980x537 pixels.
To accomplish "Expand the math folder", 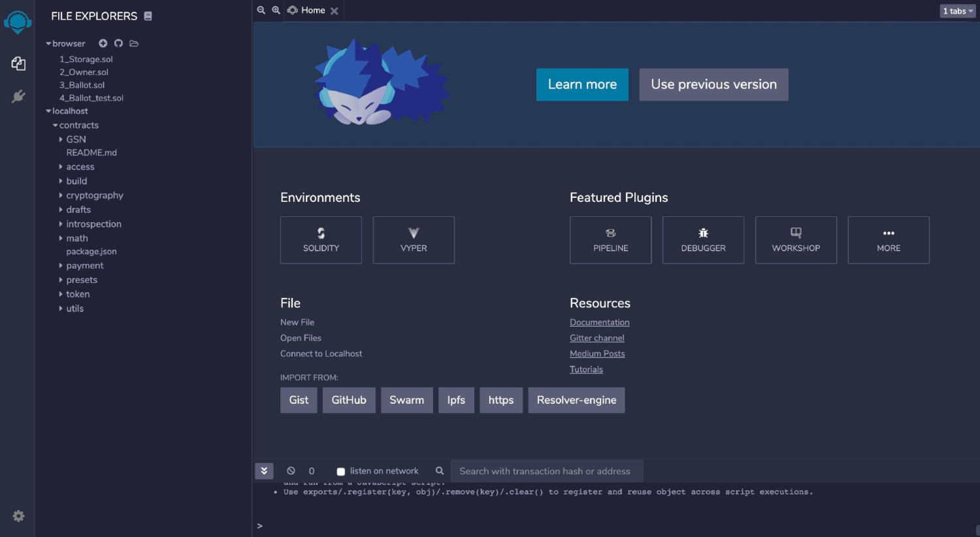I will pos(61,238).
